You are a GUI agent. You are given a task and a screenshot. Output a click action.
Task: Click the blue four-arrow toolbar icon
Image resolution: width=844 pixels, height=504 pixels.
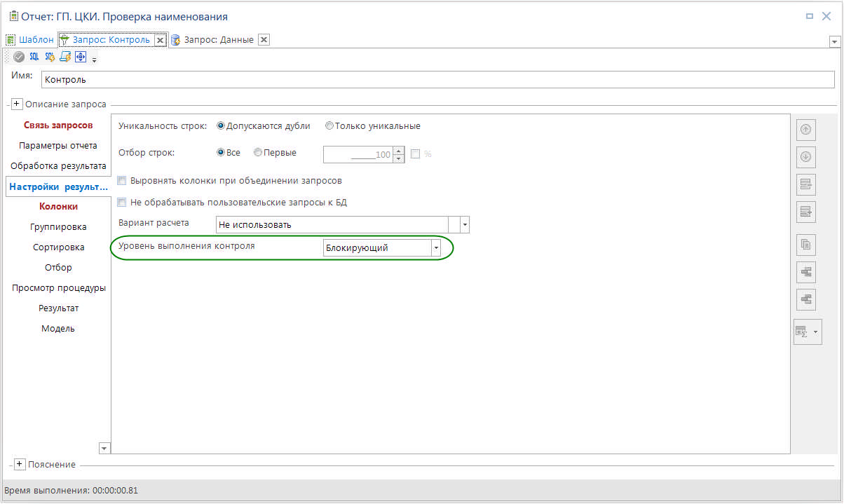click(81, 57)
